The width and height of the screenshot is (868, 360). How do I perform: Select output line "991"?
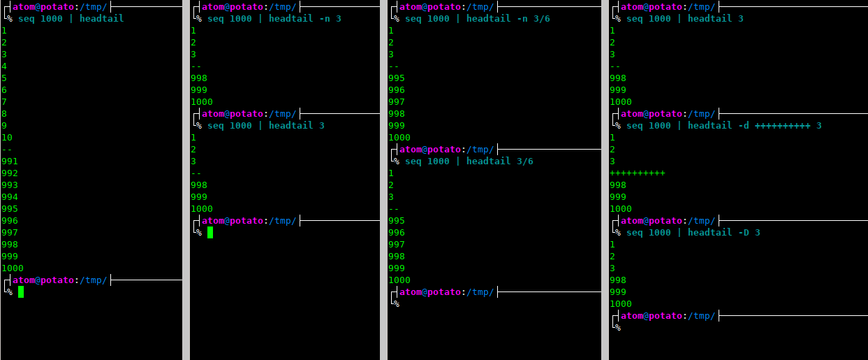[10, 161]
